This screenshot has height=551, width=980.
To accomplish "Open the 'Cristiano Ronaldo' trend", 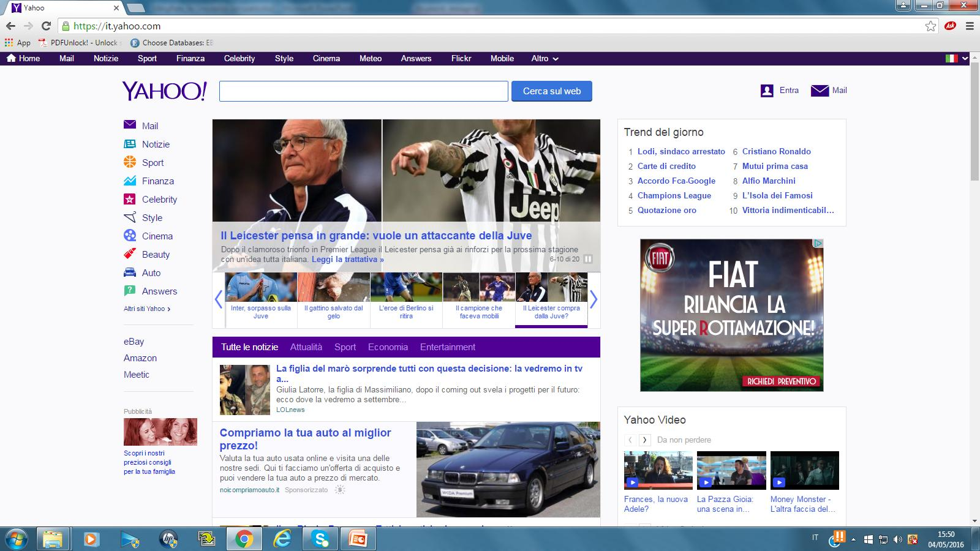I will [x=777, y=151].
